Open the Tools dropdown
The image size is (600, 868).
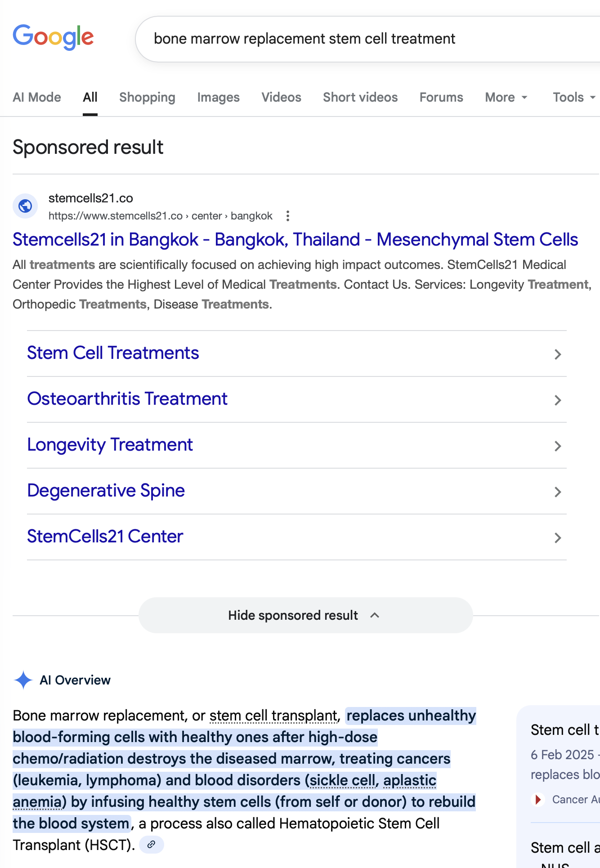pos(573,98)
